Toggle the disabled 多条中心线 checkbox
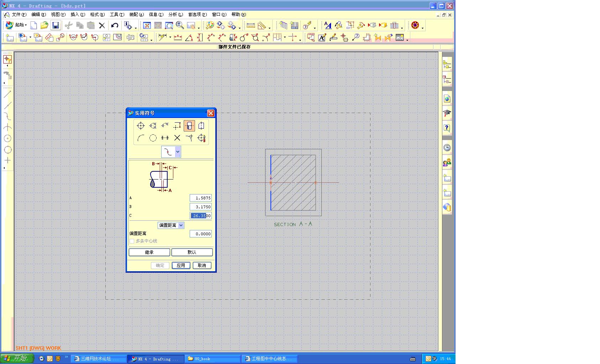The image size is (600, 364). click(132, 241)
